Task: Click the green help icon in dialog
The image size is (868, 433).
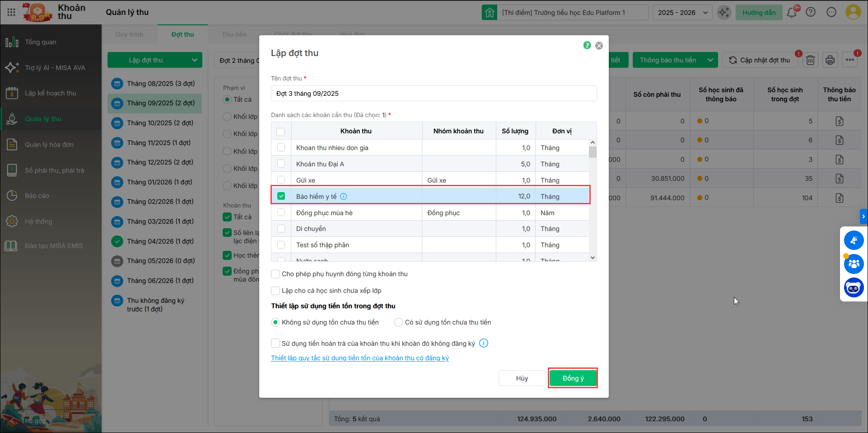Action: point(587,45)
